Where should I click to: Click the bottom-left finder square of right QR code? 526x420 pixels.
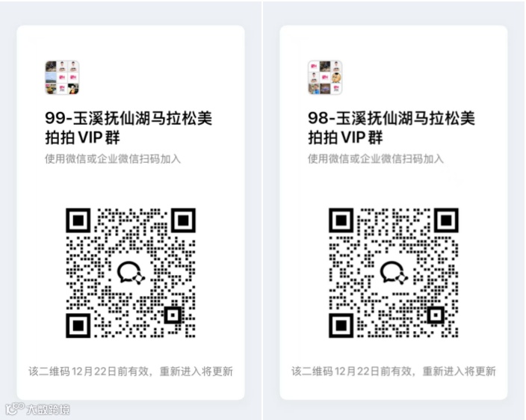pos(341,325)
